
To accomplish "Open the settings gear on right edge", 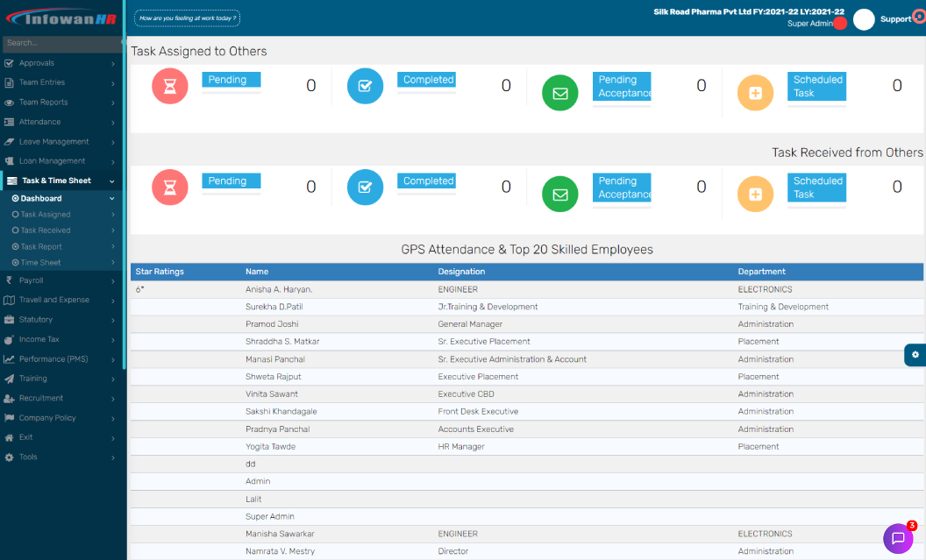I will pyautogui.click(x=915, y=354).
